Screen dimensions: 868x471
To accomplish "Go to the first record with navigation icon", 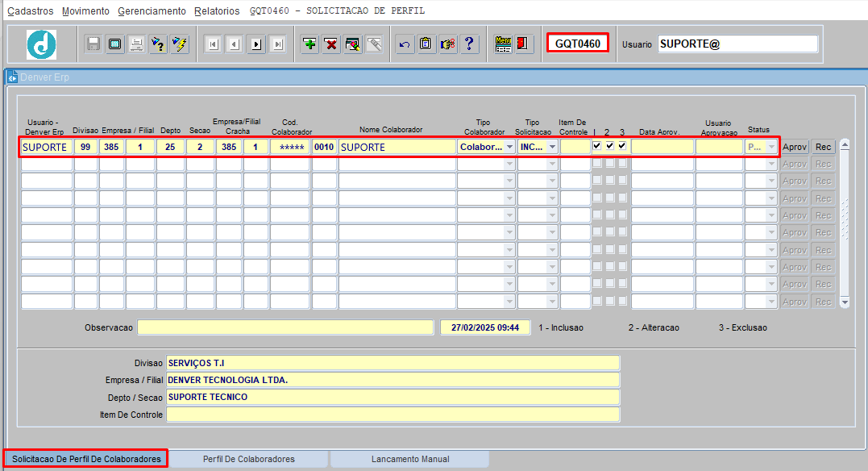I will (x=213, y=44).
